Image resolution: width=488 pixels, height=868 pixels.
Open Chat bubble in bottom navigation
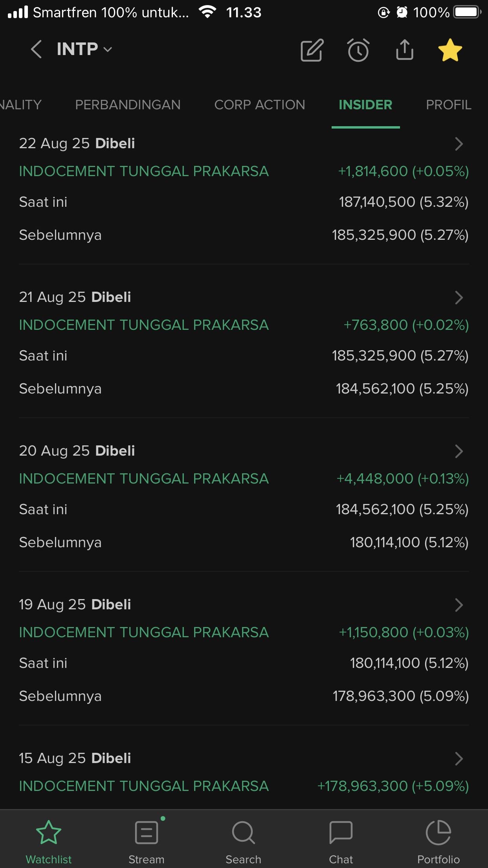coord(341,838)
